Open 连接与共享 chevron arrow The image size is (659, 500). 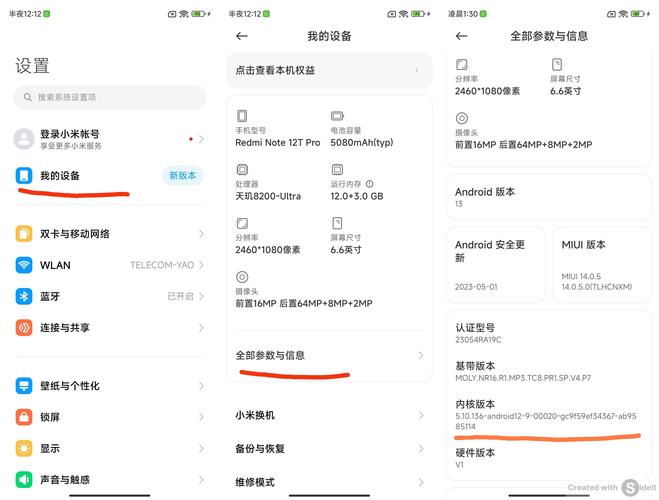coord(201,328)
